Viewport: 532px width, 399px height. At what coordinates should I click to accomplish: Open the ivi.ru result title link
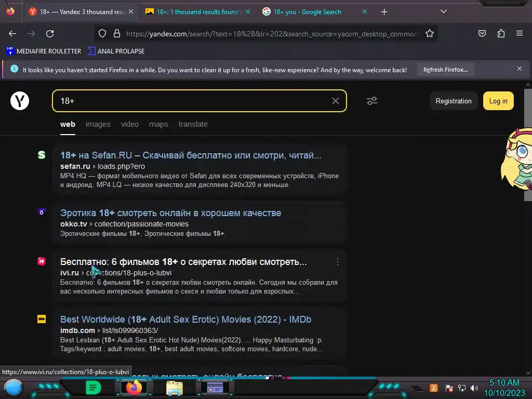pyautogui.click(x=183, y=262)
